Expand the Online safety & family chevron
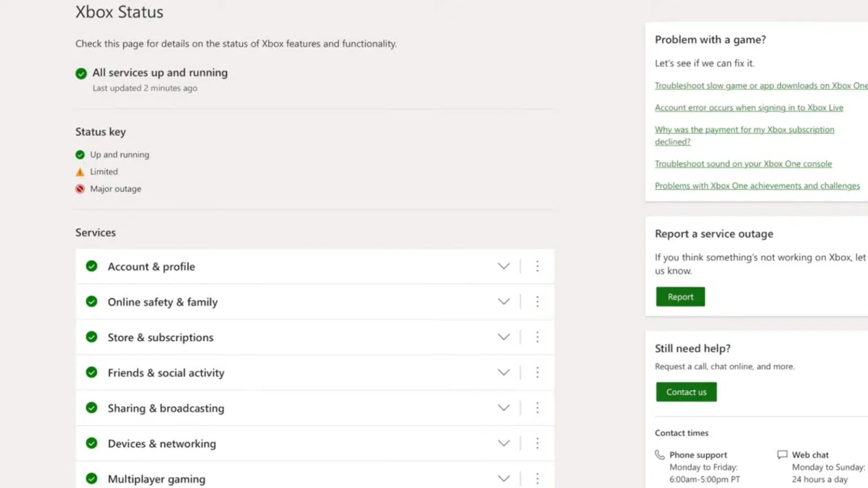Image resolution: width=868 pixels, height=488 pixels. 504,302
